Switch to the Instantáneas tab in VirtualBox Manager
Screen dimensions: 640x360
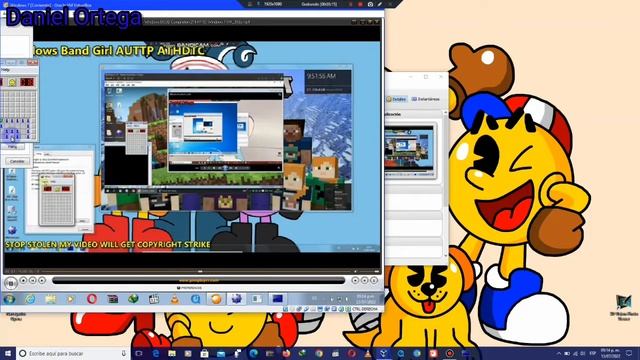click(x=426, y=99)
